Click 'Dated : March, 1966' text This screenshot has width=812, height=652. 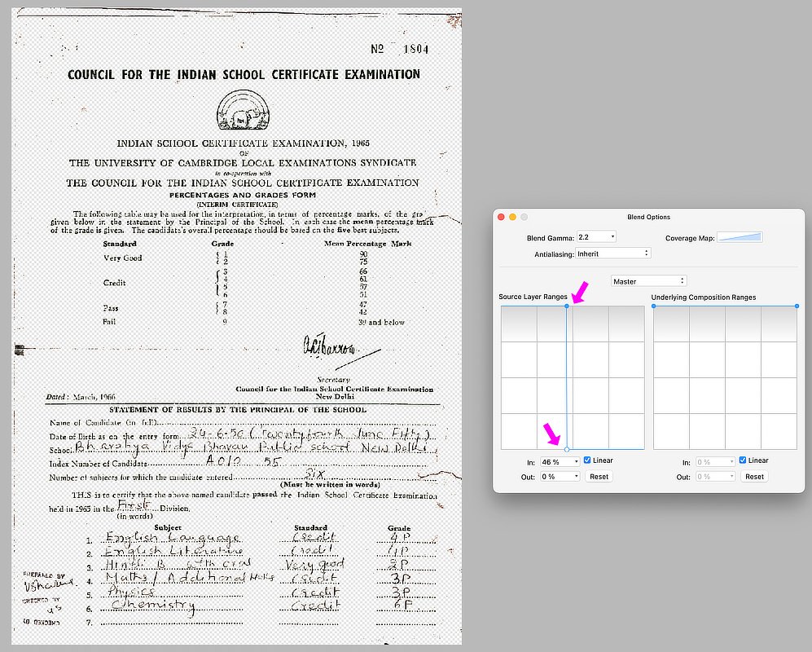[81, 397]
